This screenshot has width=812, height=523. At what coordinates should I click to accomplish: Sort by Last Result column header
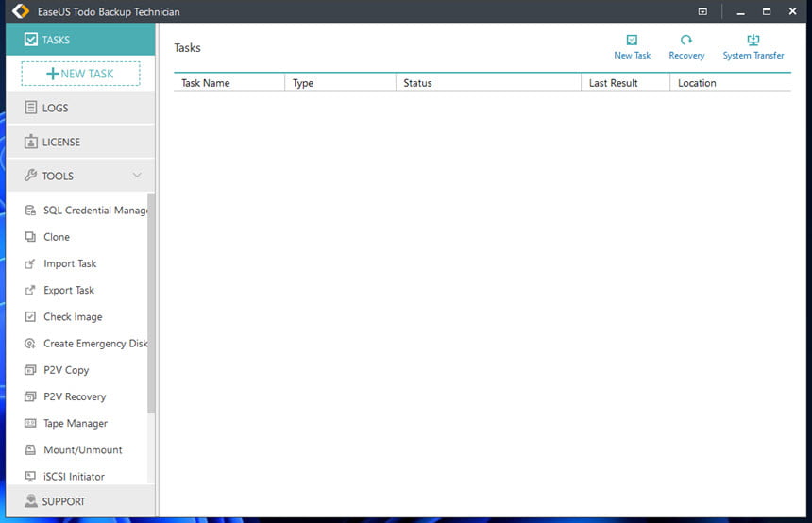[626, 83]
